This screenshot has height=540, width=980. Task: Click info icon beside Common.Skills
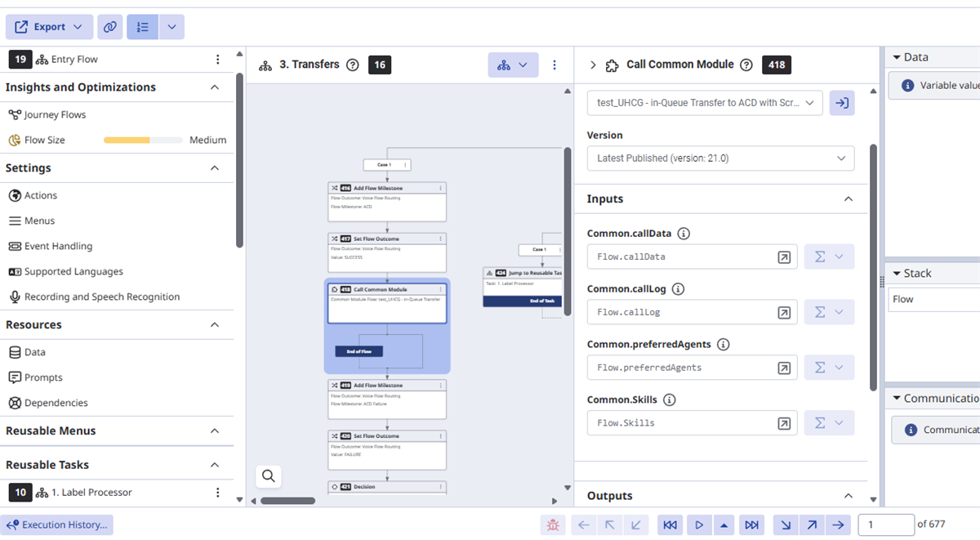tap(670, 400)
